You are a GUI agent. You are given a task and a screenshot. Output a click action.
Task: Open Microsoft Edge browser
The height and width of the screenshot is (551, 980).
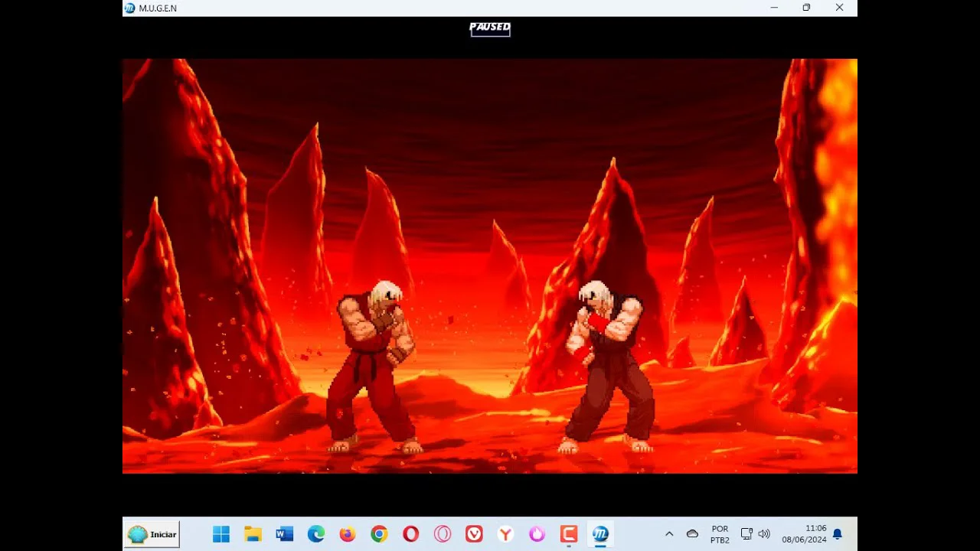click(316, 534)
